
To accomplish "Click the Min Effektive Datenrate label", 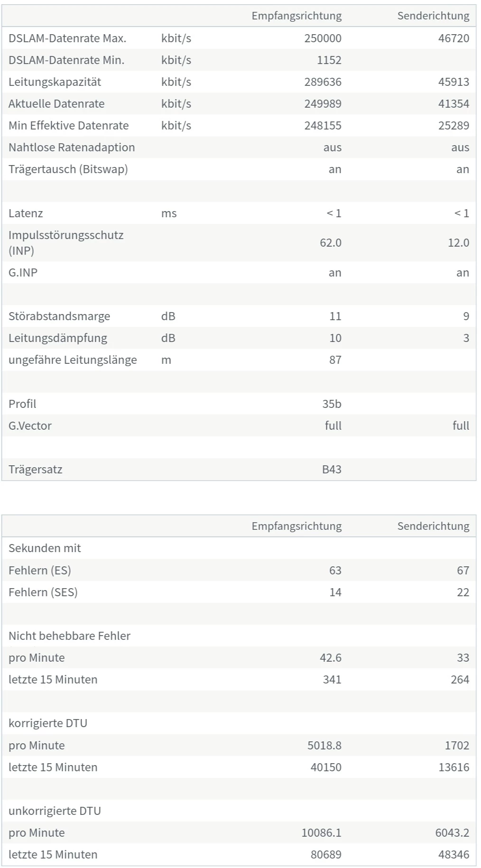I will [x=68, y=126].
